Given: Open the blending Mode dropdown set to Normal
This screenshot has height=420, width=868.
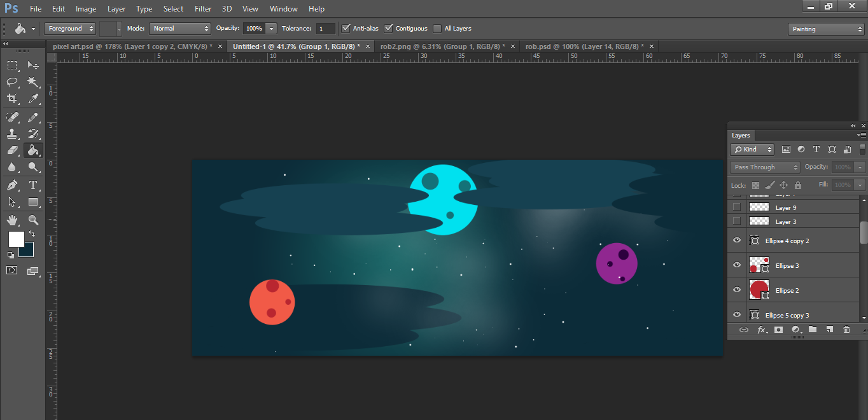Looking at the screenshot, I should [180, 29].
